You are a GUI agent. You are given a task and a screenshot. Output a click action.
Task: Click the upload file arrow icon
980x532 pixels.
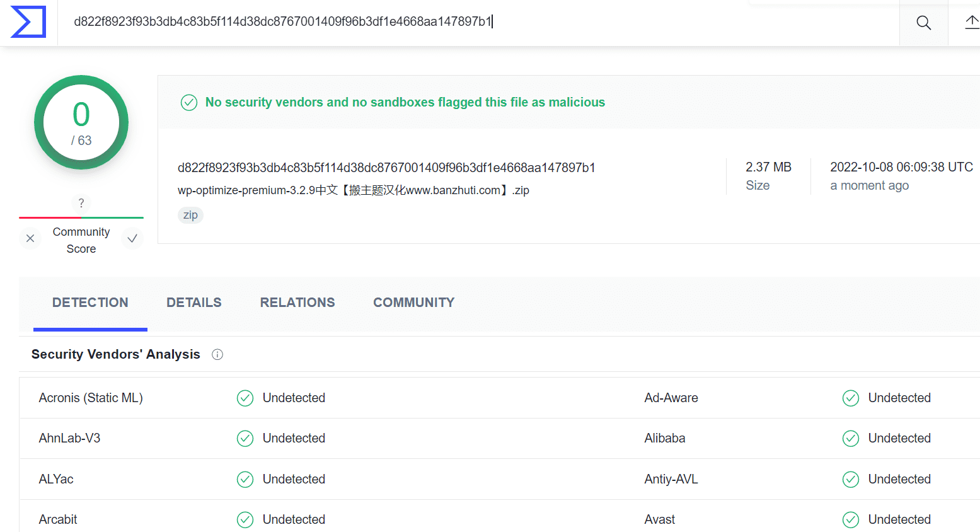[972, 23]
